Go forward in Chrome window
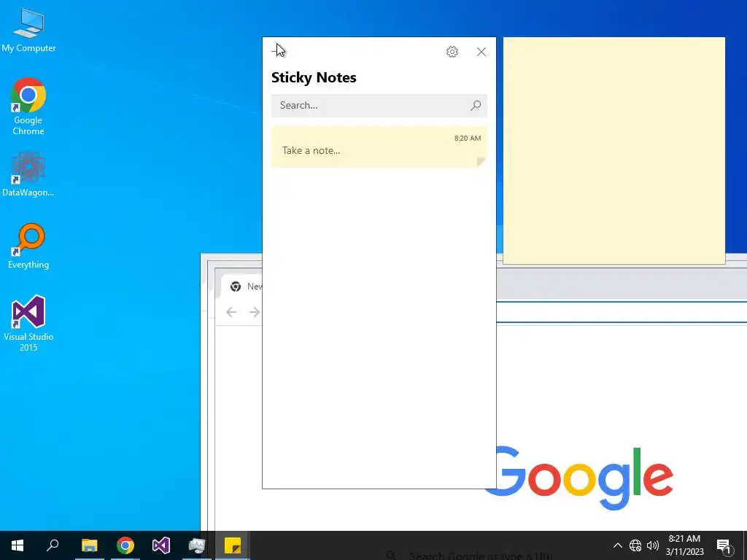 [255, 312]
